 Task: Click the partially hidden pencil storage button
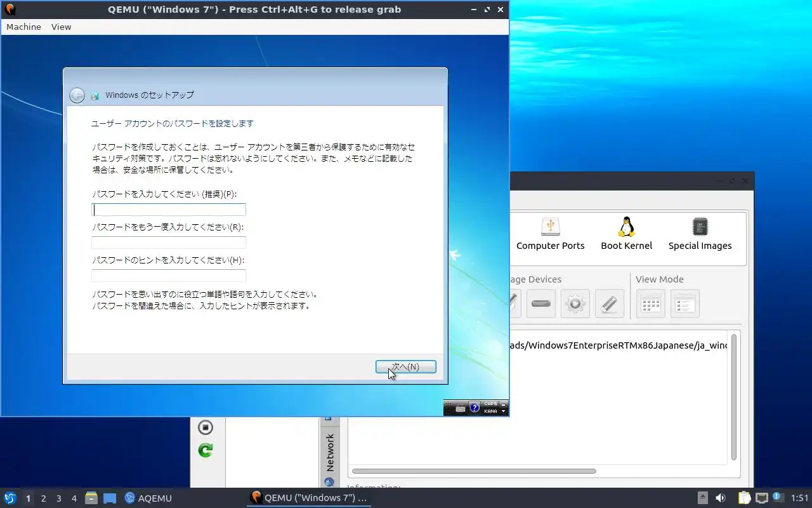pos(515,304)
